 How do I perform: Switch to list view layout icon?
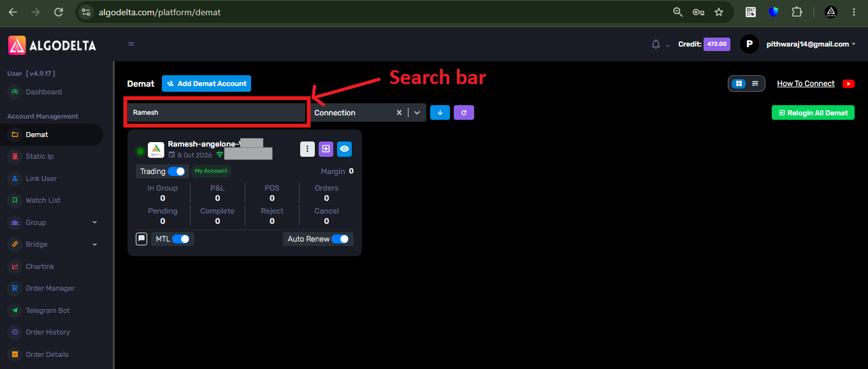click(x=755, y=83)
